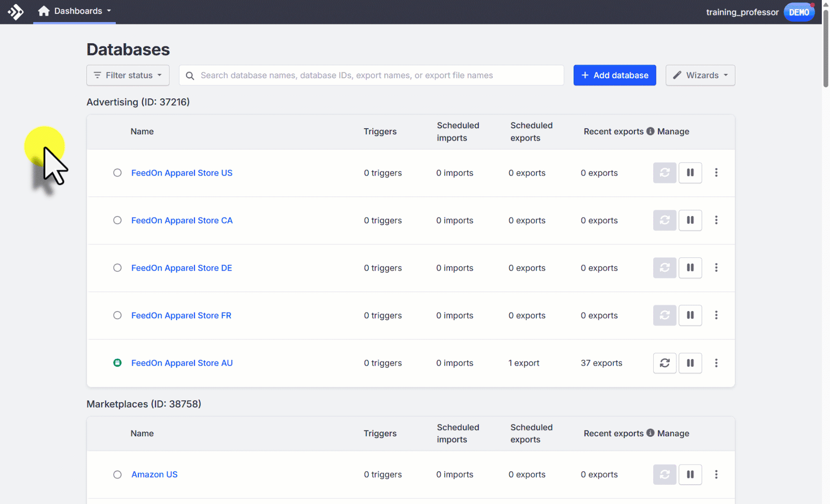Open more options for FeedOn Apparel Store DE
The image size is (830, 504).
(x=716, y=268)
